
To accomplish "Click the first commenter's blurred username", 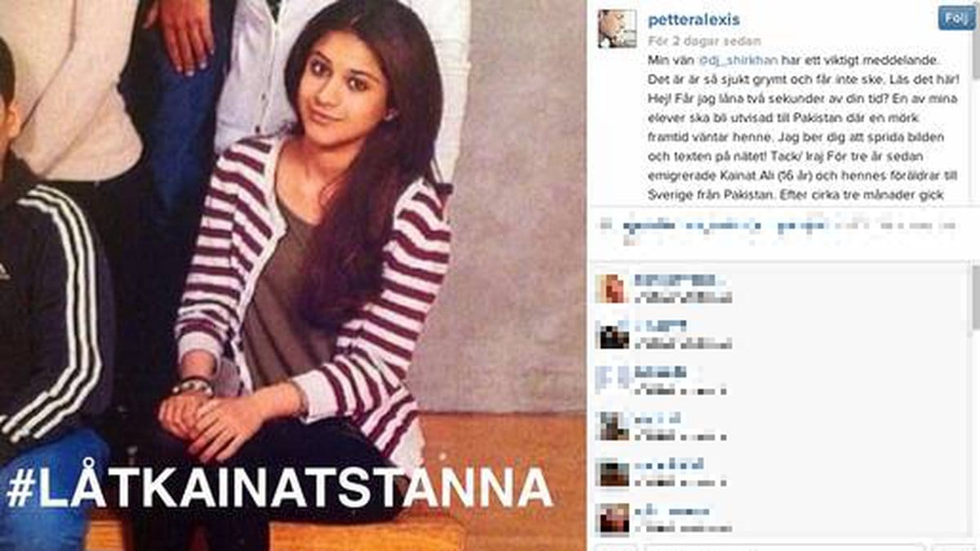I will (678, 279).
